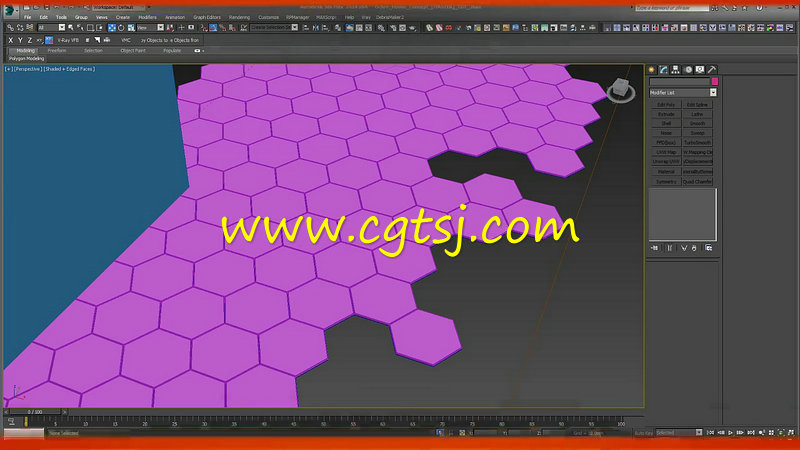Open the Help question mark icon
Image resolution: width=800 pixels, height=450 pixels.
click(x=759, y=8)
